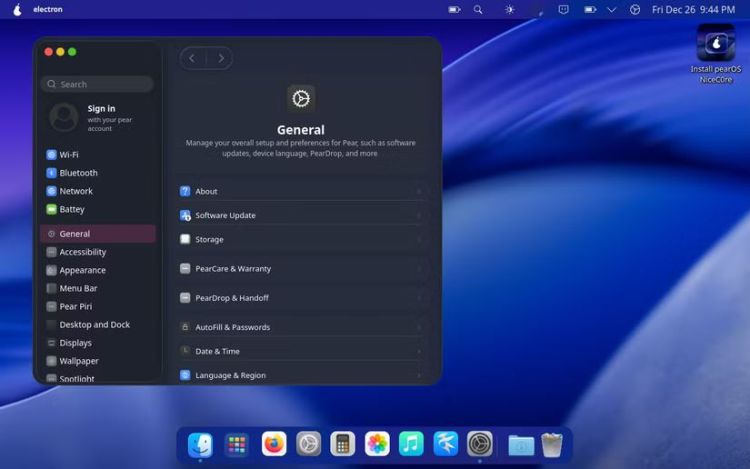Go back using the left arrow button

coord(192,58)
